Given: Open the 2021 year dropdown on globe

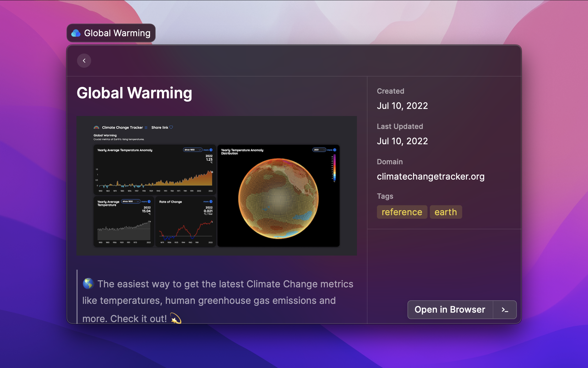Looking at the screenshot, I should pyautogui.click(x=319, y=150).
